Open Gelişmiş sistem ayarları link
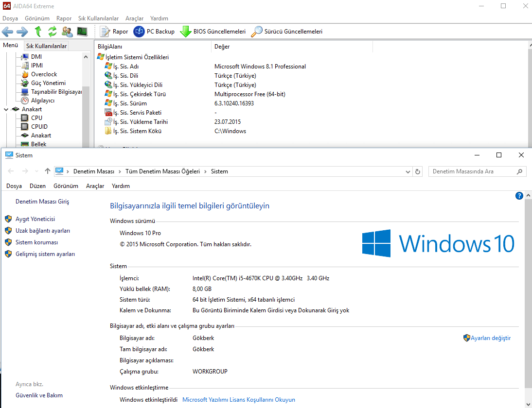 (x=45, y=254)
